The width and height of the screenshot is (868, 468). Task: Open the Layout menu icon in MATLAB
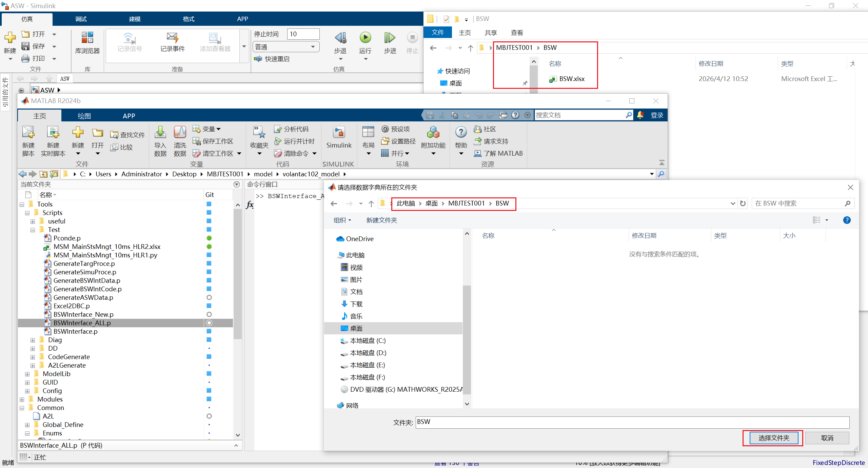tap(368, 132)
